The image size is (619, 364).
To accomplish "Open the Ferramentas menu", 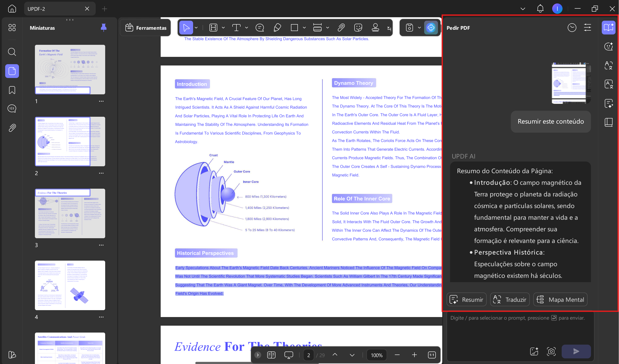I will tap(146, 28).
